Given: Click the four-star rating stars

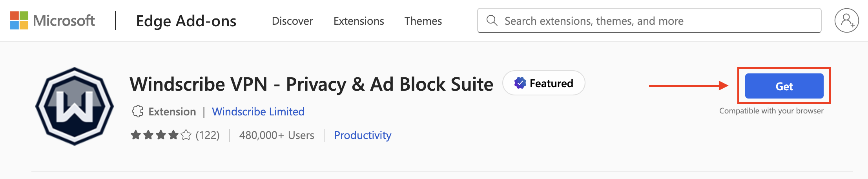Looking at the screenshot, I should click(x=161, y=135).
